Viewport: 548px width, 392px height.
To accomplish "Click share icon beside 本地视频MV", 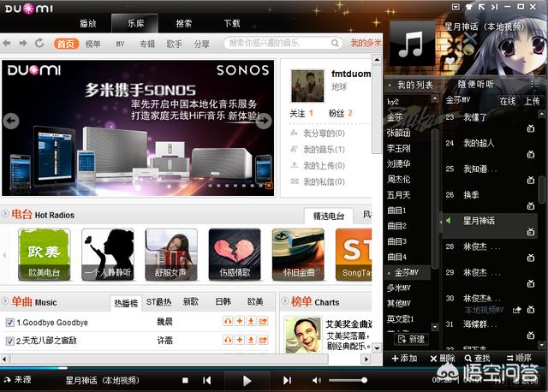I will (517, 310).
